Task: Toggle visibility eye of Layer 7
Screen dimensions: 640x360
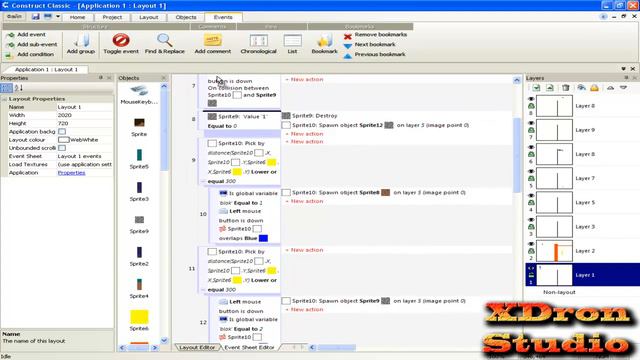Action: [x=531, y=171]
